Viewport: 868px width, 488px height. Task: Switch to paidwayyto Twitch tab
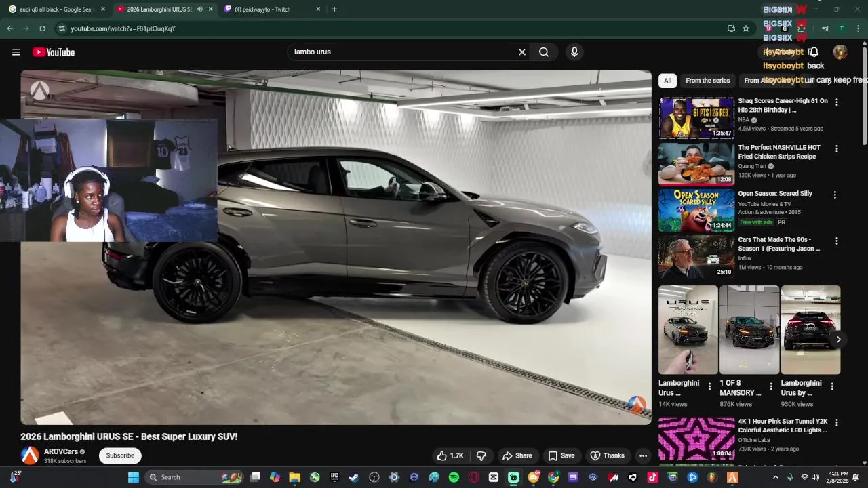tap(271, 9)
